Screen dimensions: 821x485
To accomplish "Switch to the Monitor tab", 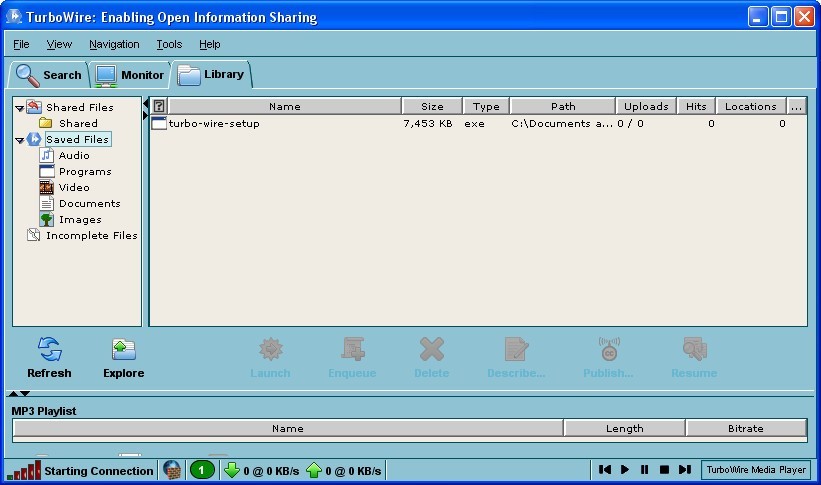I will coord(130,75).
